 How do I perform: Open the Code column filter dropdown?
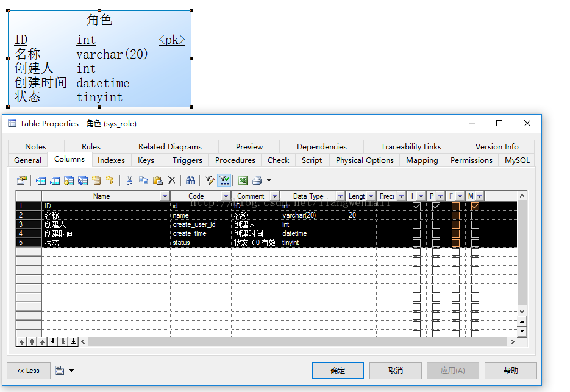click(x=226, y=196)
